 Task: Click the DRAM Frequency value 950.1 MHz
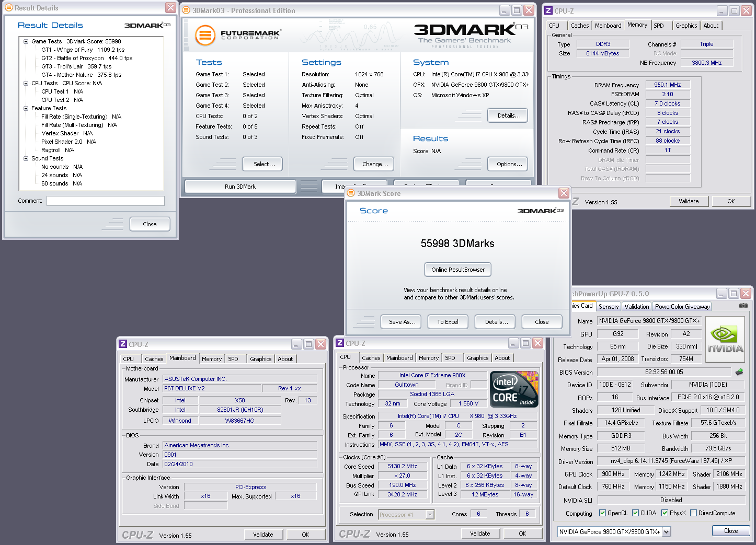pos(668,85)
